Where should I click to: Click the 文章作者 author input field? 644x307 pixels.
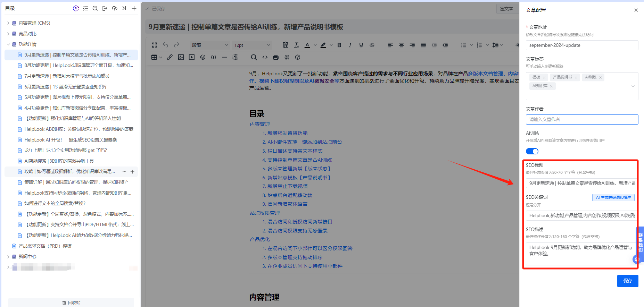pyautogui.click(x=582, y=119)
